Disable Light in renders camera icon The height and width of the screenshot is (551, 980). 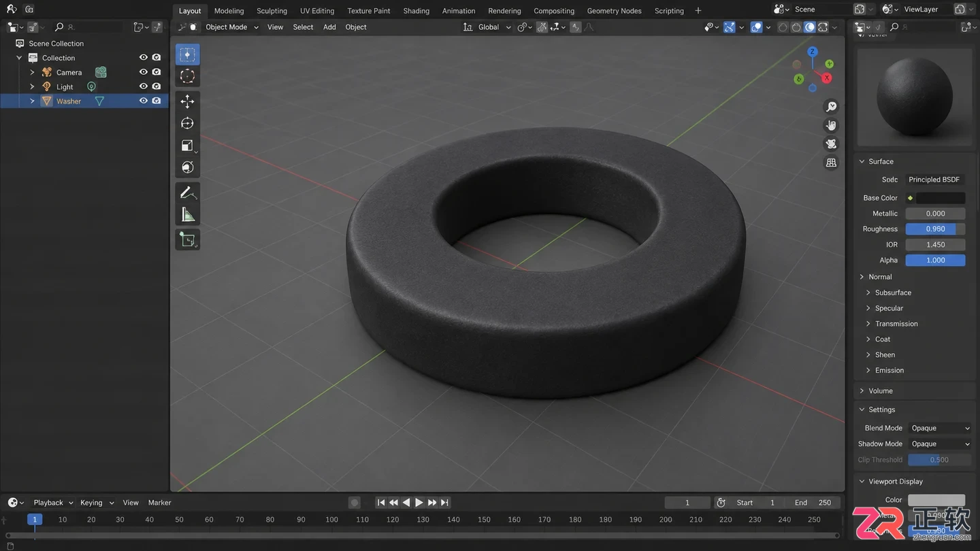tap(157, 86)
